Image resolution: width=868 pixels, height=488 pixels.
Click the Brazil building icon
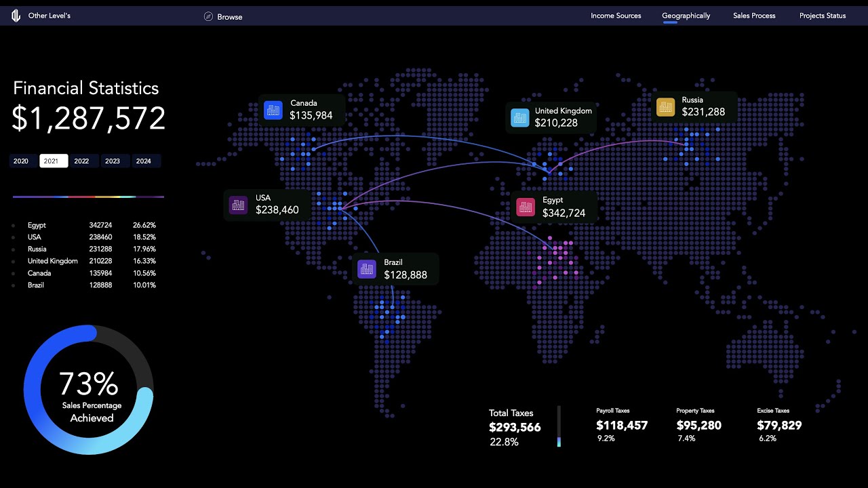[367, 268]
